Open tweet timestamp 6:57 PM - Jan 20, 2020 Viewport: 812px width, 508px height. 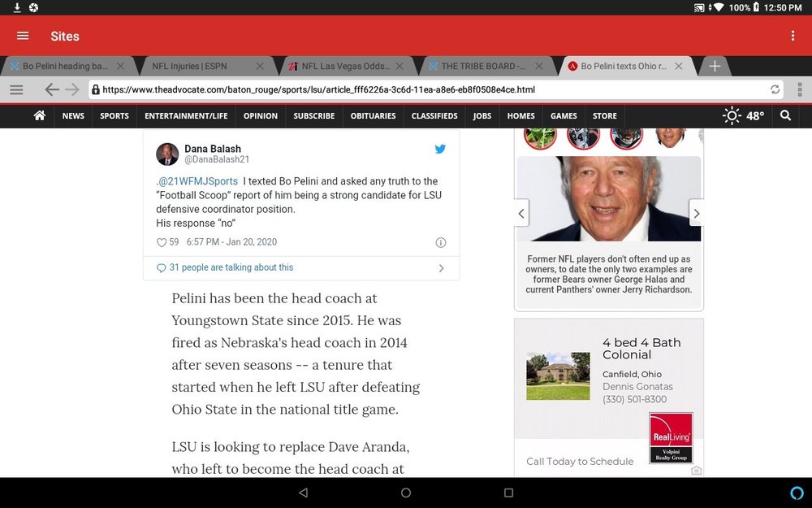point(231,242)
